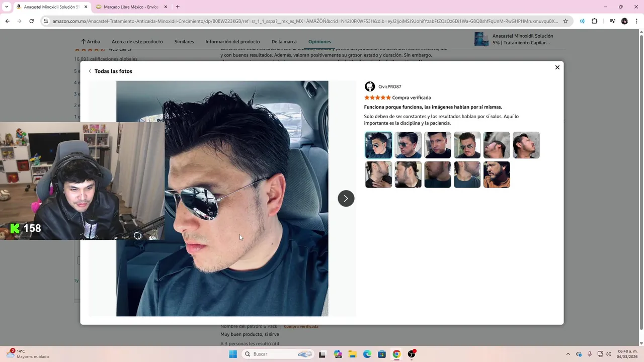The width and height of the screenshot is (644, 362).
Task: View site information icon in address bar
Action: point(46,21)
